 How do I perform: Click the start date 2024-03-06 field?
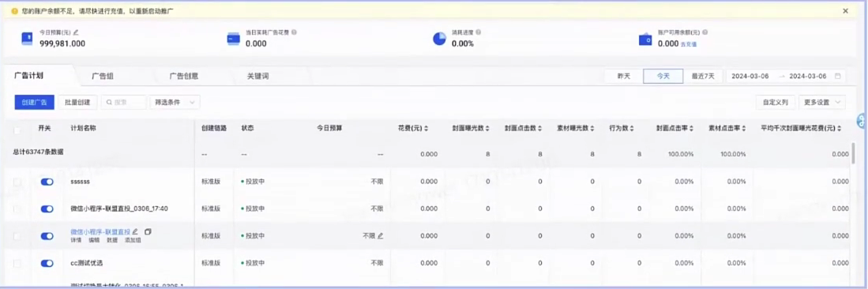pyautogui.click(x=750, y=77)
